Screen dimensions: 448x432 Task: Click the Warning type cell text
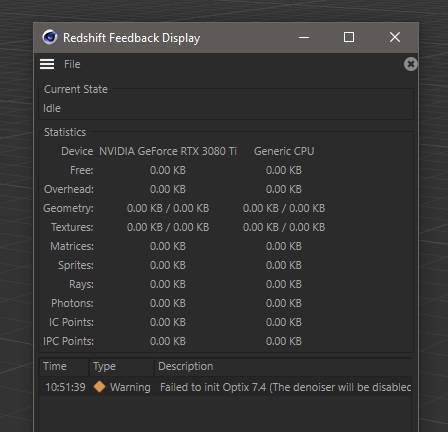pos(130,387)
